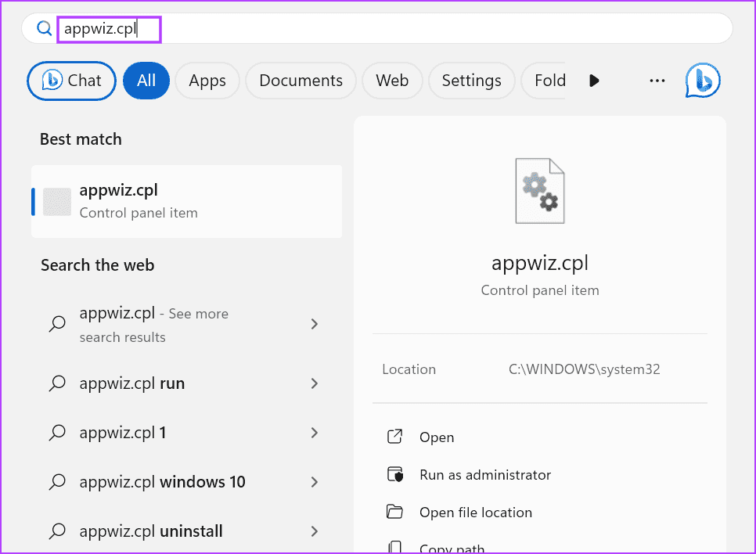Click the appwiz.cpl title in the preview pane

[539, 263]
